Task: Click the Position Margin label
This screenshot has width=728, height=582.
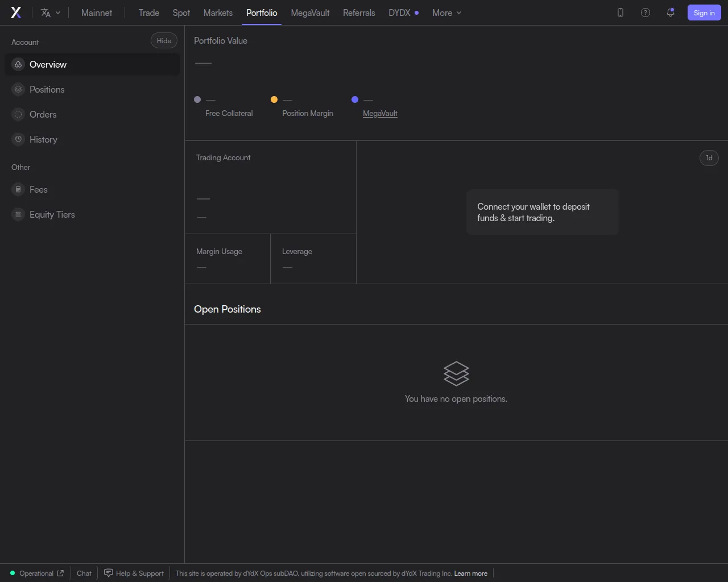Action: [308, 113]
